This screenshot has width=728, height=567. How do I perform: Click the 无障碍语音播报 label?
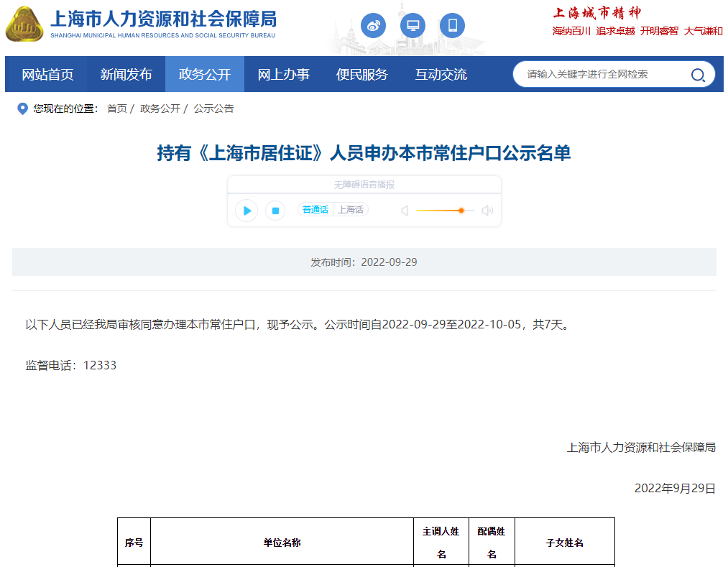coord(364,185)
